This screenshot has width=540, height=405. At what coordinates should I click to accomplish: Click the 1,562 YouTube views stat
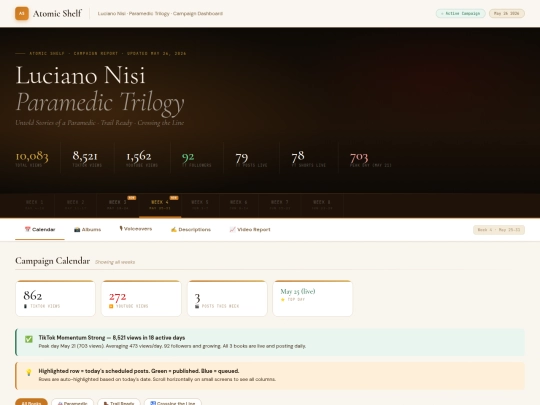click(142, 159)
